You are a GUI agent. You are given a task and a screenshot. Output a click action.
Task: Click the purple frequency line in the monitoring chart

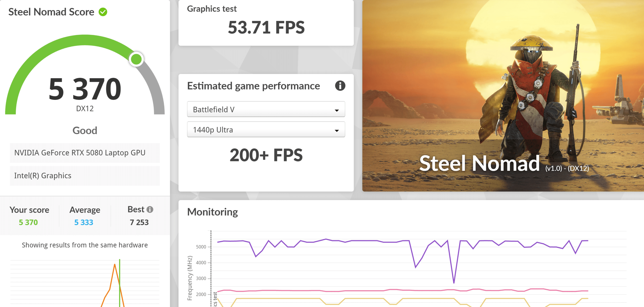364,241
